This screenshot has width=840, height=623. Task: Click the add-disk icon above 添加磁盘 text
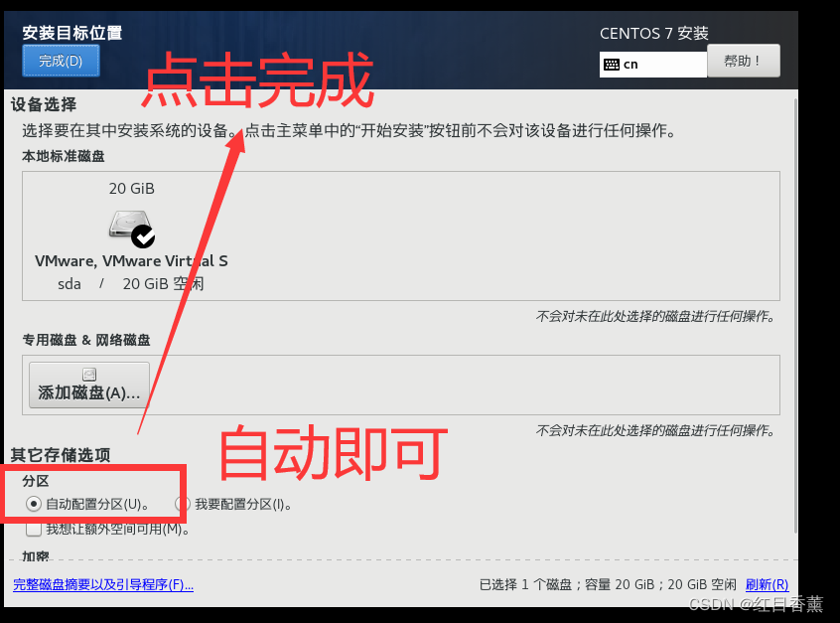(88, 373)
